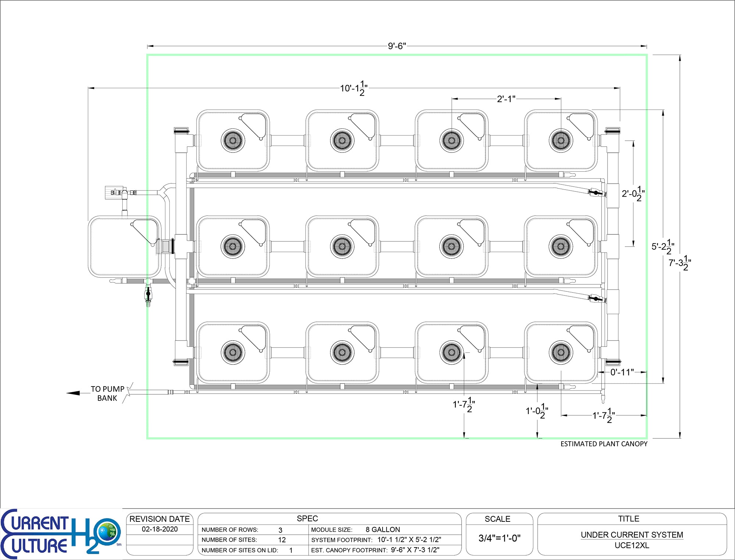Click the 5'-2 1/2" system depth dimension
The width and height of the screenshot is (735, 560).
tap(663, 247)
